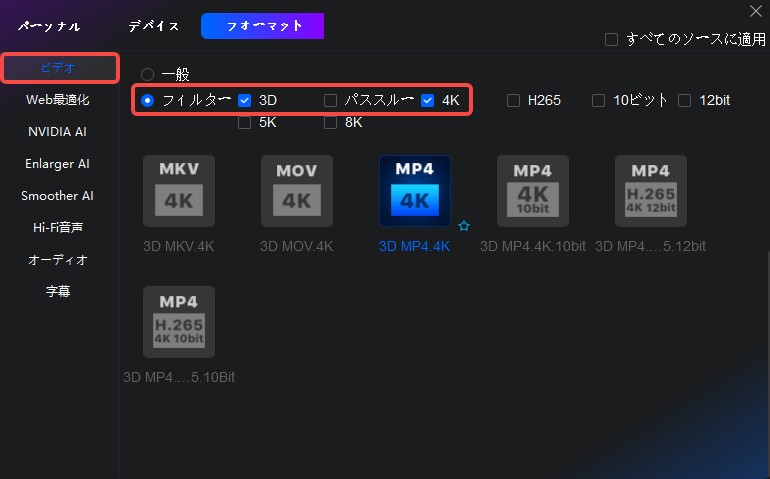This screenshot has height=479, width=770.
Task: Click the format list vertical scrollbar
Action: (768, 364)
